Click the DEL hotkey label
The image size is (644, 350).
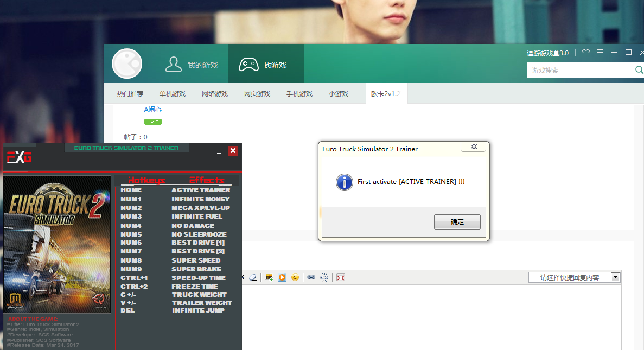pos(127,310)
